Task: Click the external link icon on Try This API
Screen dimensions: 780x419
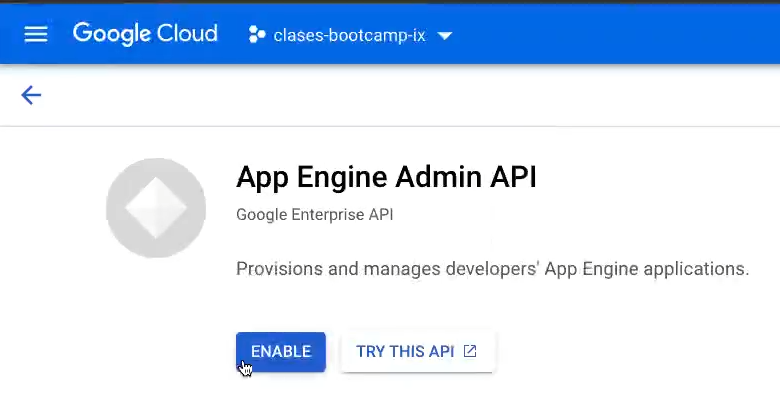Action: coord(470,351)
